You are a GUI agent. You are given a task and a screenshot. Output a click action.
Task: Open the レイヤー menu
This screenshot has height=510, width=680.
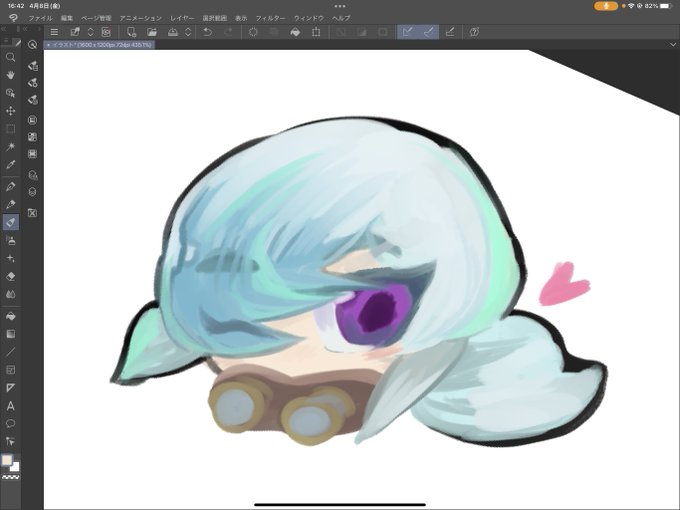coord(182,18)
